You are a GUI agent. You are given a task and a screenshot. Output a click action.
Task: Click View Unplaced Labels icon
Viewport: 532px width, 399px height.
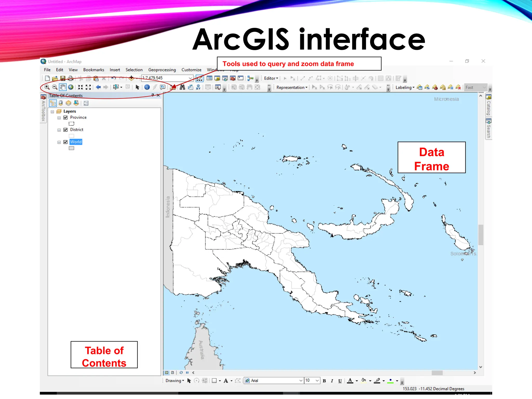[458, 87]
